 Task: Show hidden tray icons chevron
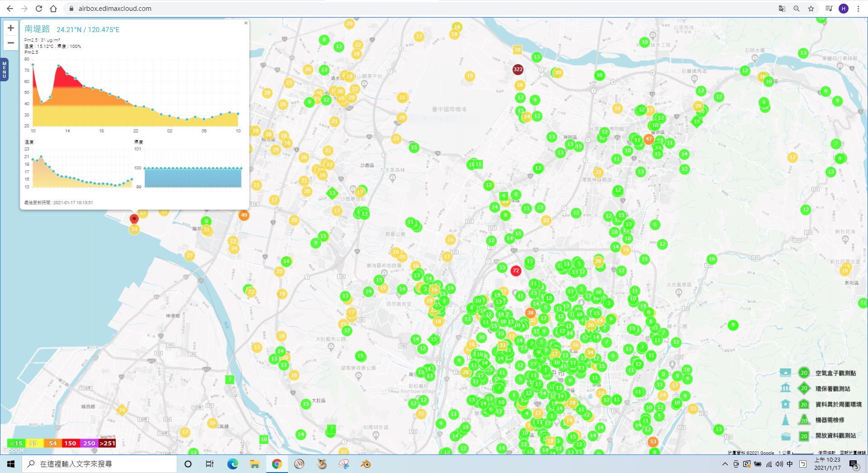pos(725,464)
